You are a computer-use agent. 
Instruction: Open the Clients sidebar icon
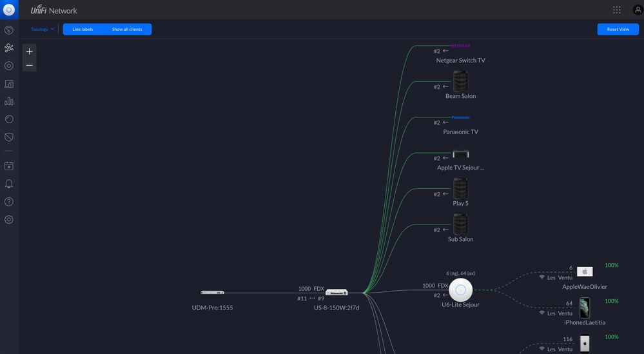pyautogui.click(x=9, y=84)
